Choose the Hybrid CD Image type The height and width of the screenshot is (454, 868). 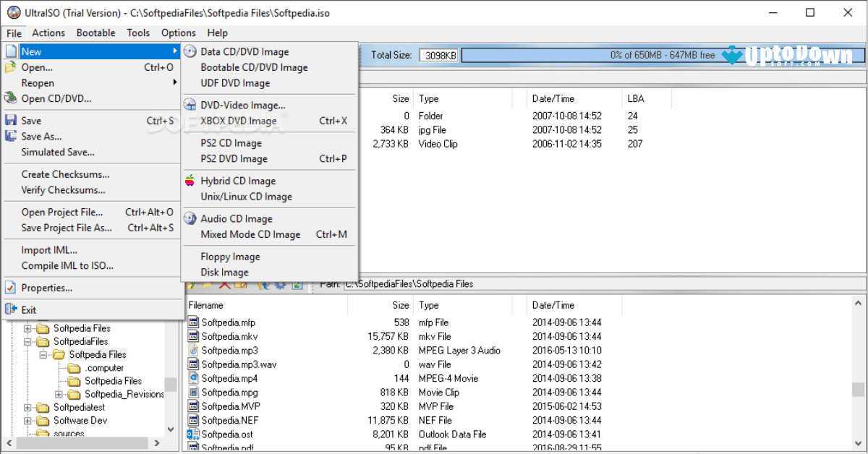pyautogui.click(x=239, y=180)
